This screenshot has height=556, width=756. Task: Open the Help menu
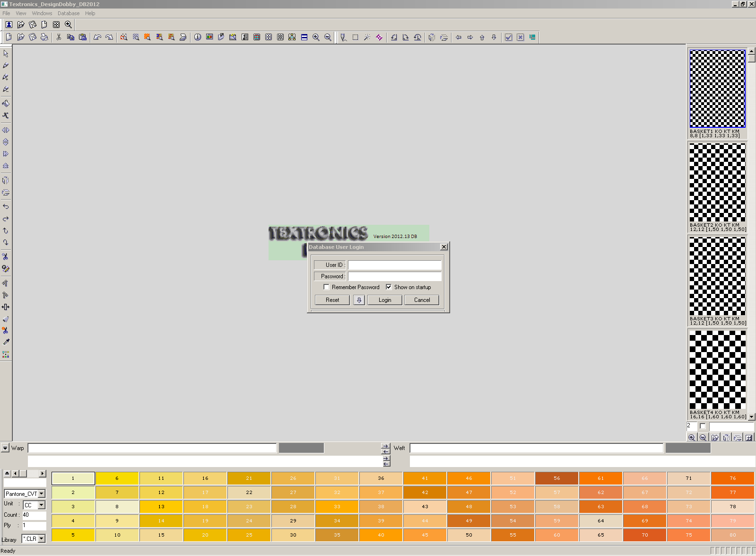(90, 13)
